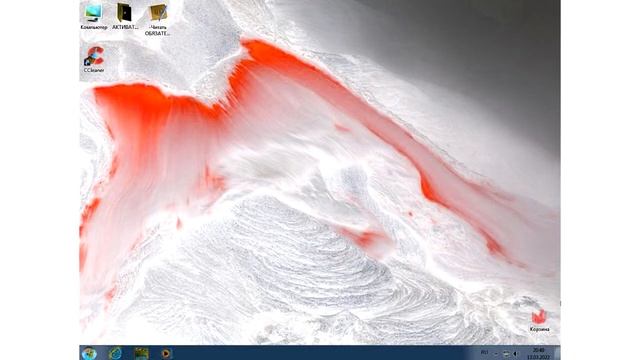Click the Show desktop button strip
640x360 pixels.
[x=557, y=353]
